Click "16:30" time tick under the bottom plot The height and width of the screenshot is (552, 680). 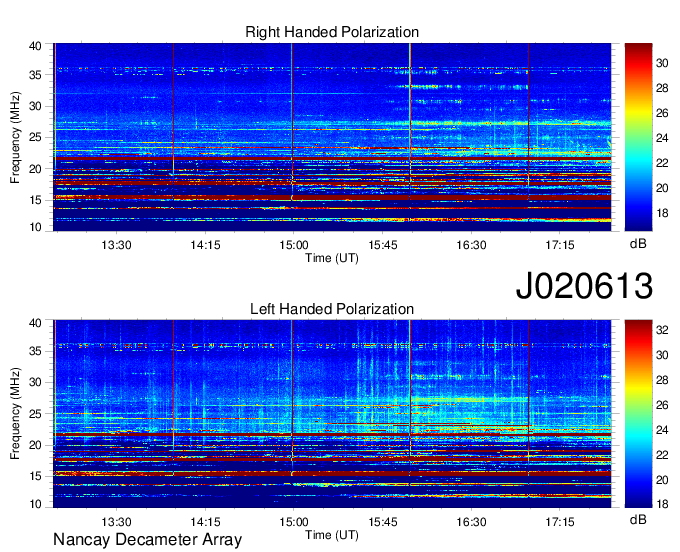(471, 522)
